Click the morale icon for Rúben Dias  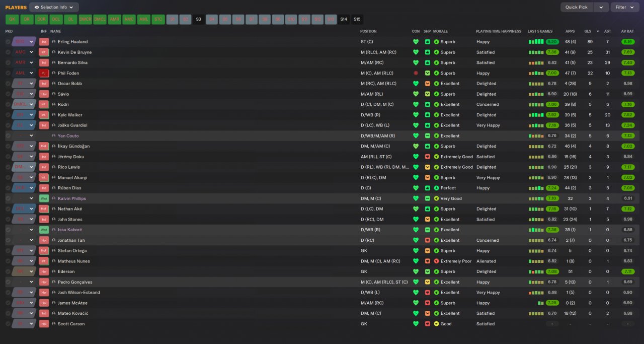(x=436, y=188)
